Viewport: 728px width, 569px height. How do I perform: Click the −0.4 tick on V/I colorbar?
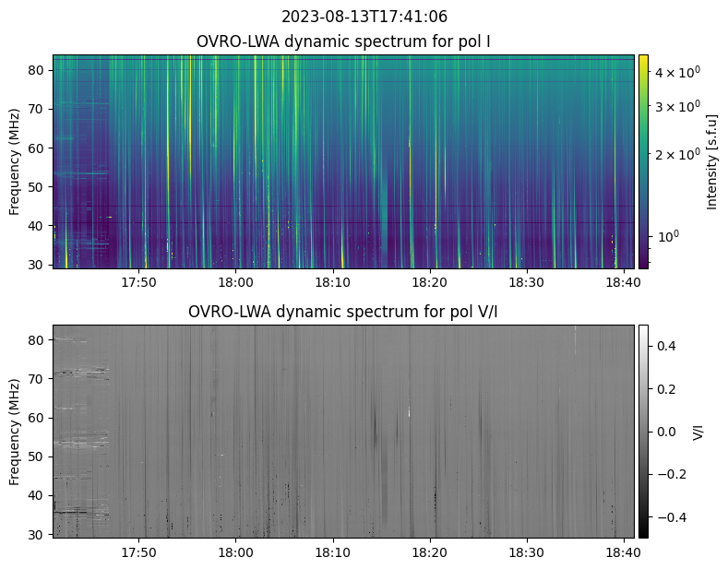pos(669,516)
